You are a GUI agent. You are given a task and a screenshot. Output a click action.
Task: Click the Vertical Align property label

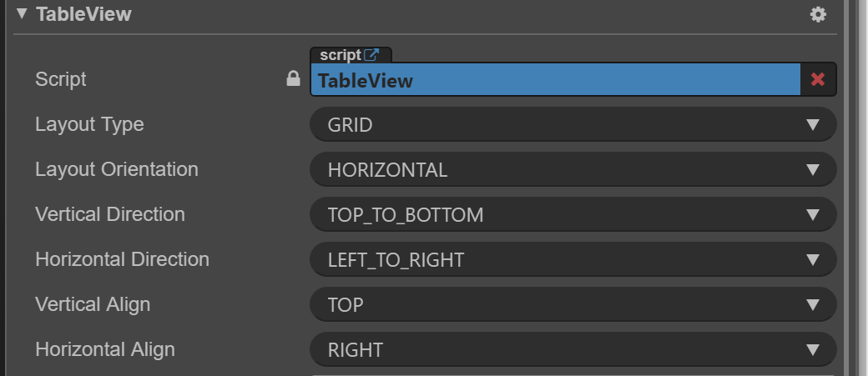pos(93,305)
